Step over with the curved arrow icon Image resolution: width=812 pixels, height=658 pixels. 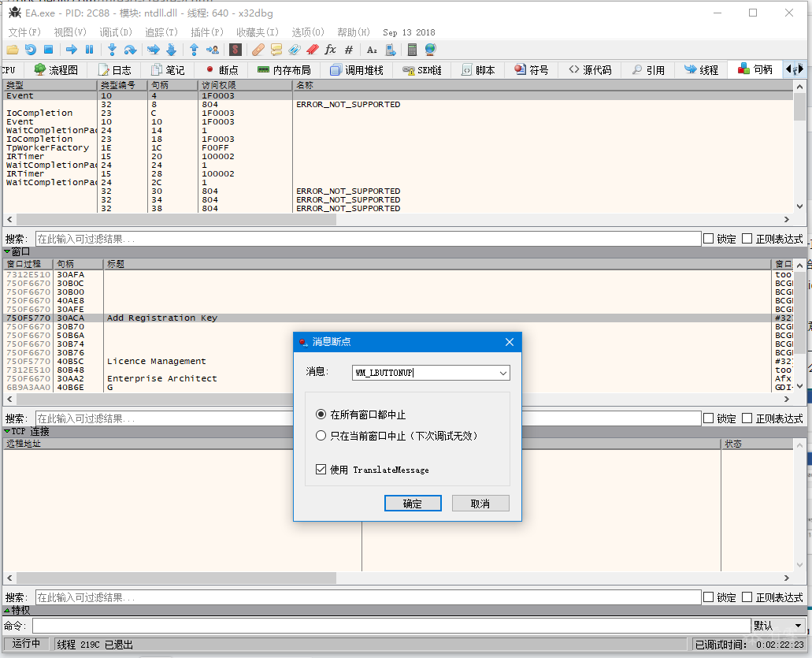tap(130, 50)
